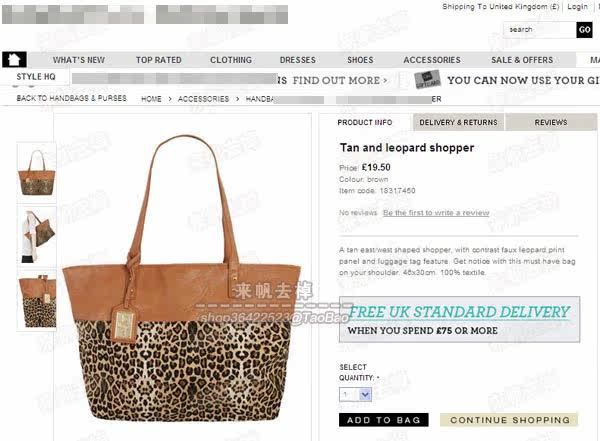Click 'Be the first to write a review'
This screenshot has height=441, width=600.
[x=436, y=212]
